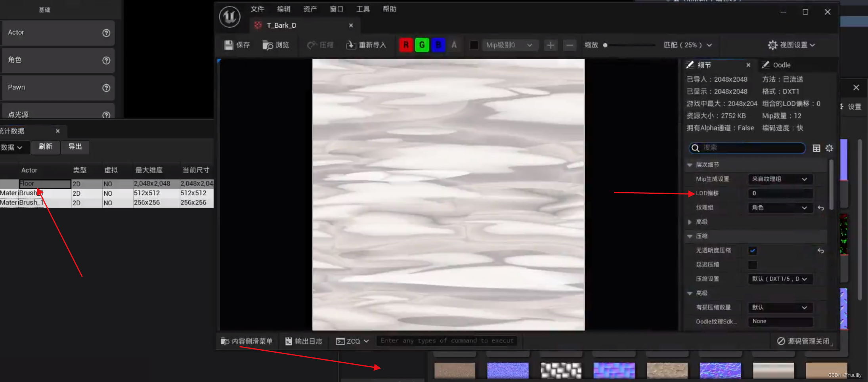
Task: Click the console command input field
Action: (x=447, y=341)
